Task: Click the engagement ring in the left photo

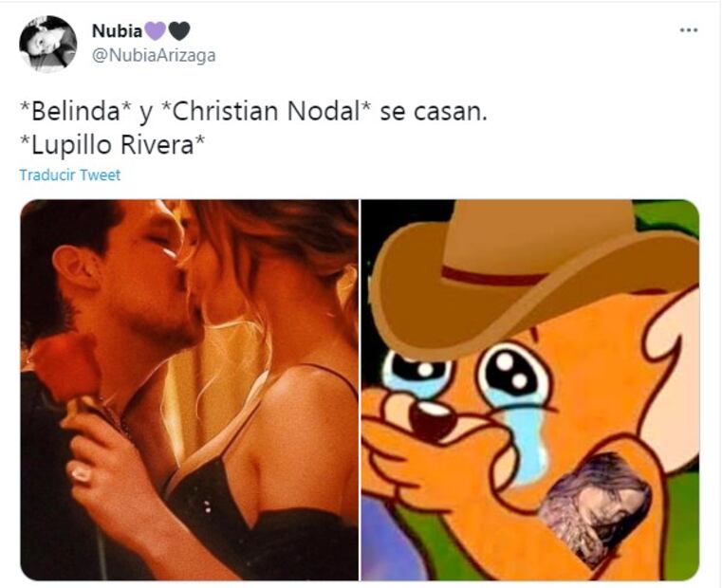Action: pos(81,473)
